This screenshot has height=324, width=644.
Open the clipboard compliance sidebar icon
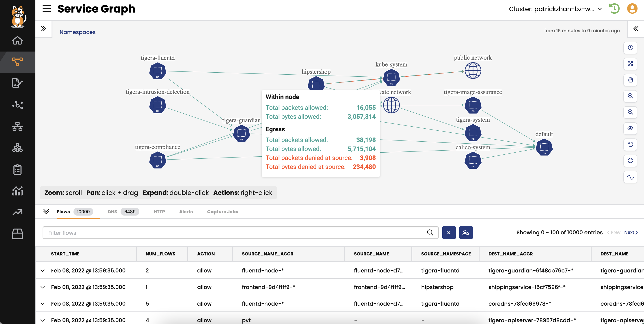click(17, 169)
